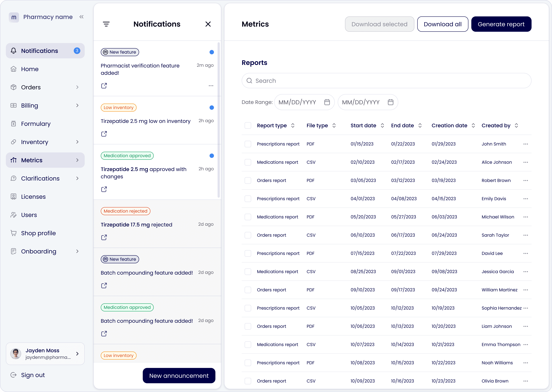
Task: Collapse the sidebar with double-chevron icon
Action: [x=81, y=17]
